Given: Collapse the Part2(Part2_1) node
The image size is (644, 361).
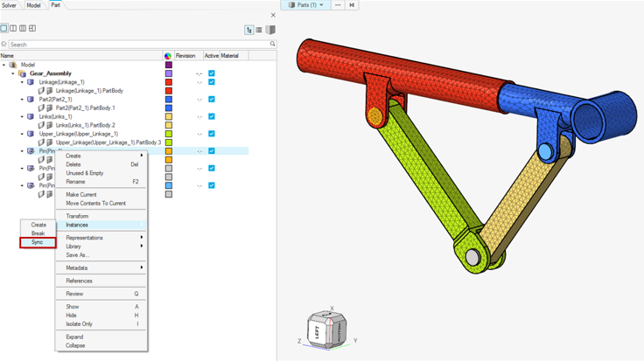Looking at the screenshot, I should 22,100.
